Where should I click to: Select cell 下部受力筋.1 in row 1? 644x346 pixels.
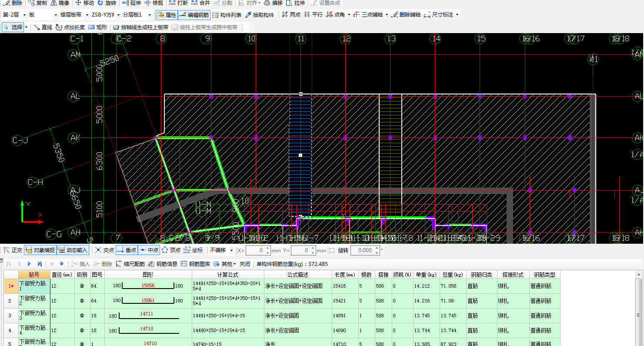[x=34, y=286]
